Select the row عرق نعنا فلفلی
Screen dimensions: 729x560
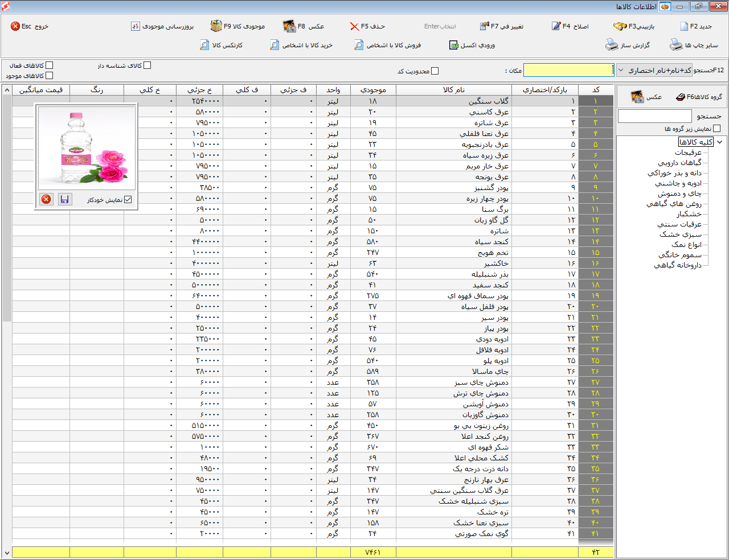click(x=313, y=134)
